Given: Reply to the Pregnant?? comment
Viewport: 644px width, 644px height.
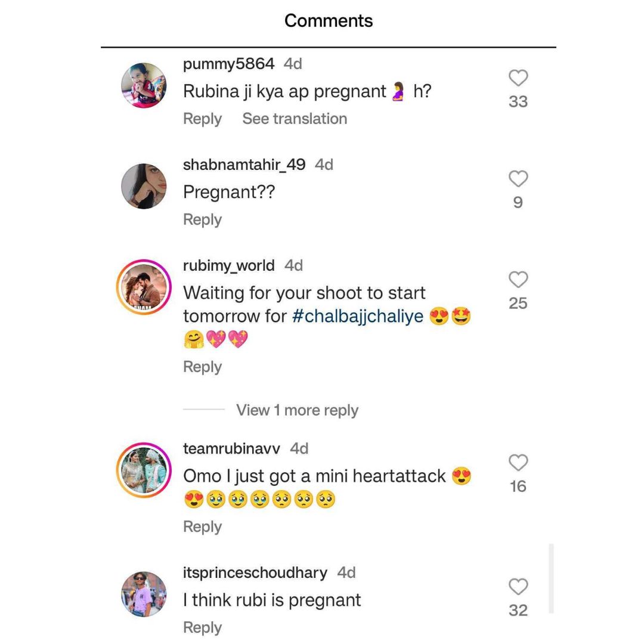Looking at the screenshot, I should [202, 219].
